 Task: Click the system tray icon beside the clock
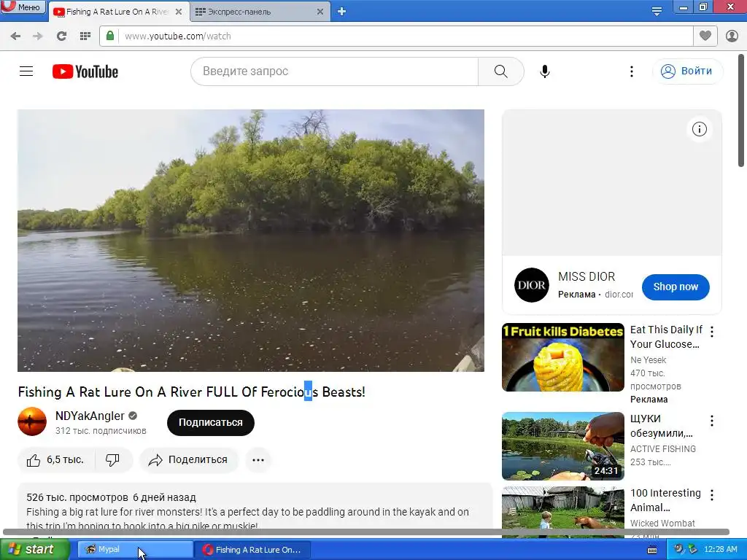(x=693, y=550)
